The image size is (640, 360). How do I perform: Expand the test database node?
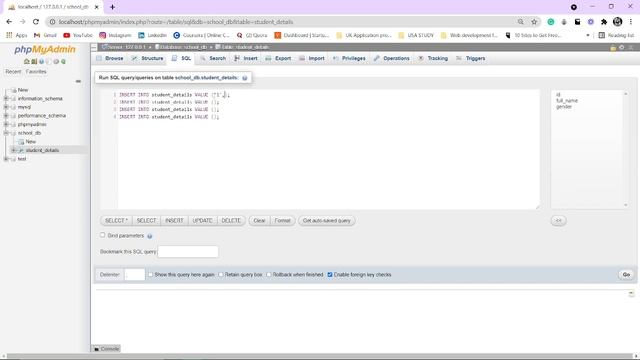[x=6, y=159]
